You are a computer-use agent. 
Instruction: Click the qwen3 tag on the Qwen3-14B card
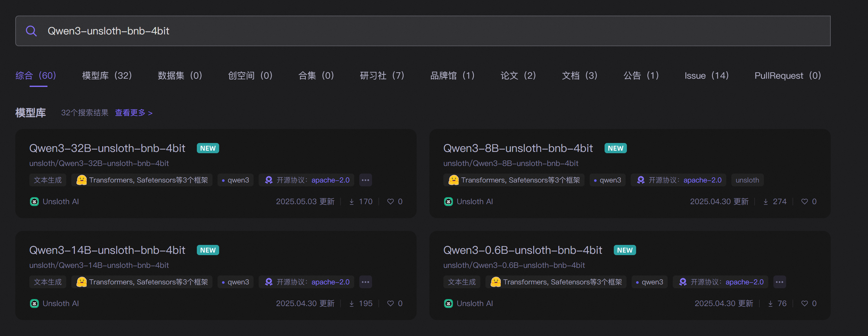235,282
